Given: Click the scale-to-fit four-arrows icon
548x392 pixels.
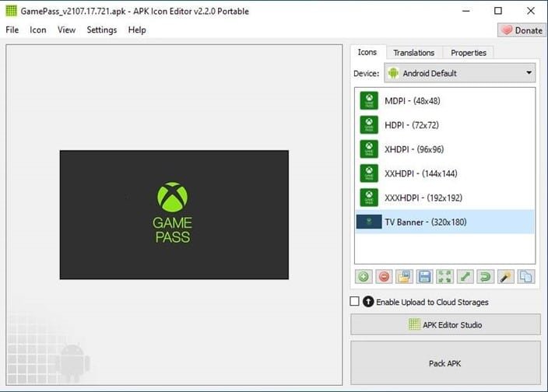Looking at the screenshot, I should click(x=444, y=277).
